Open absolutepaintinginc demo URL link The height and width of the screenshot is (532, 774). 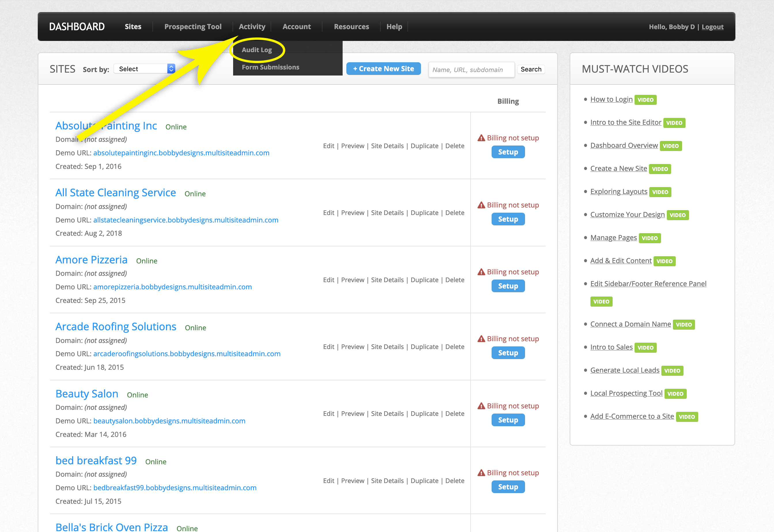click(x=181, y=153)
